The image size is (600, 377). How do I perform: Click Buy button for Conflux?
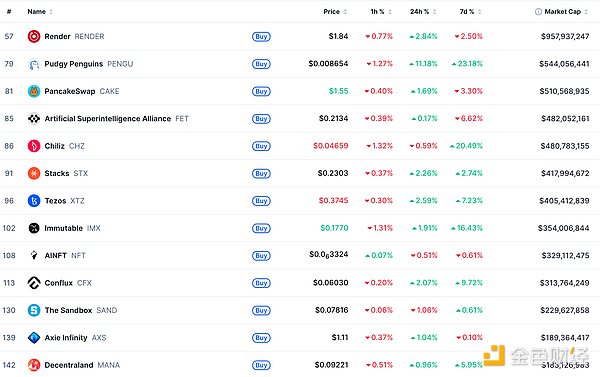[x=261, y=283]
